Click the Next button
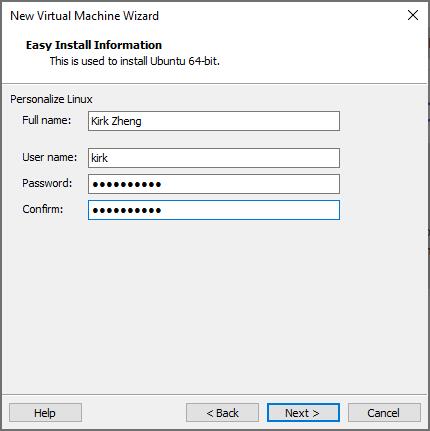Screen dimensions: 430x431 click(303, 413)
